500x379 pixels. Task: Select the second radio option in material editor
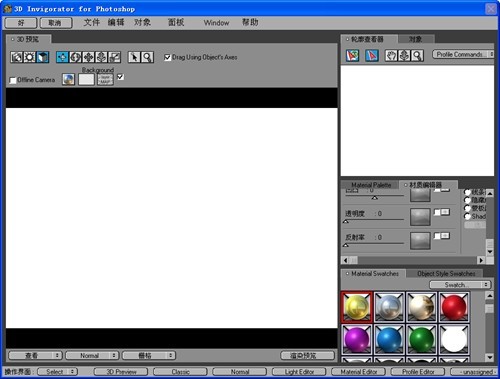(468, 200)
